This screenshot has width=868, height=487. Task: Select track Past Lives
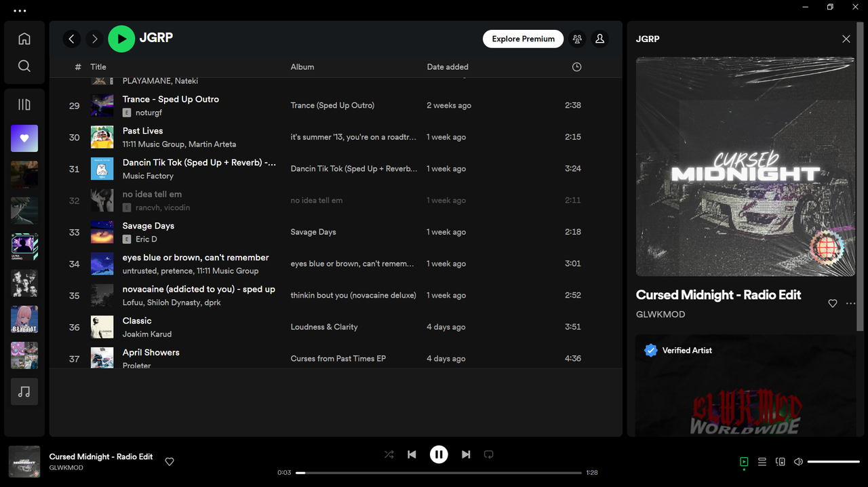tap(143, 131)
